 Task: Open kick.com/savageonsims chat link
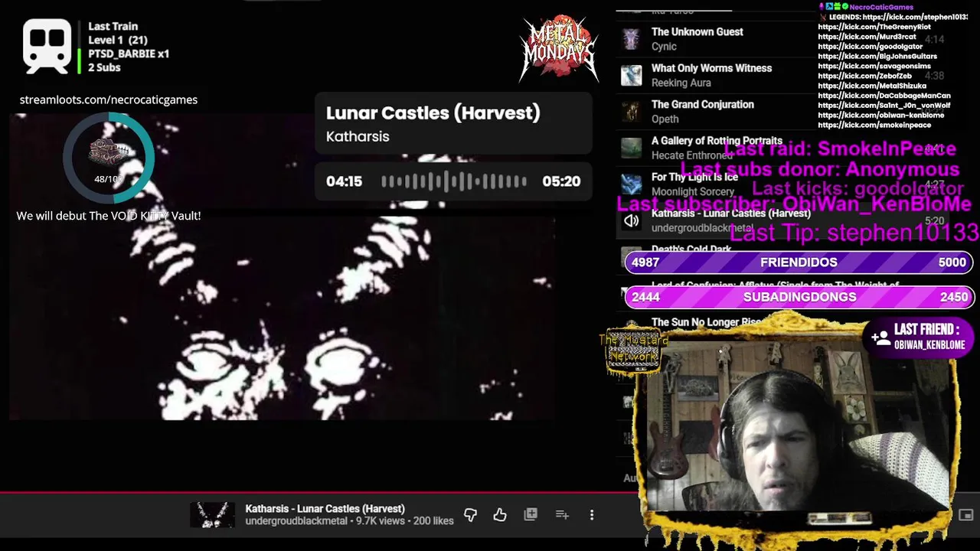pos(874,67)
